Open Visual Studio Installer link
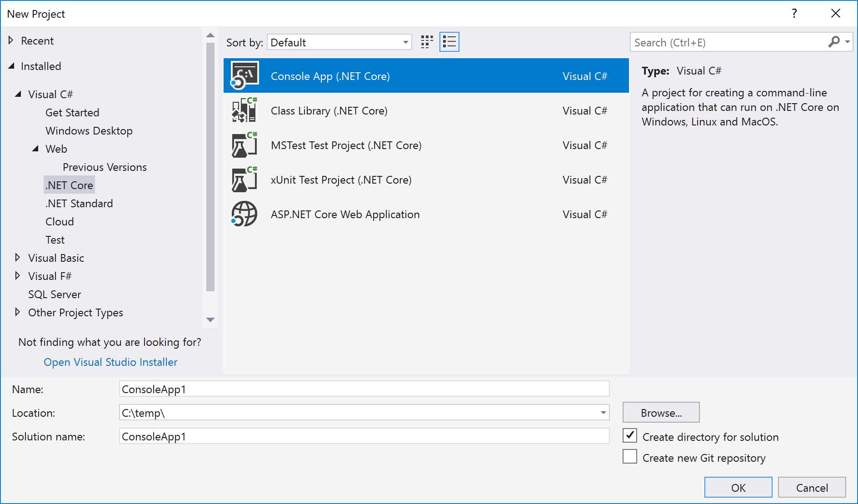Image resolution: width=858 pixels, height=504 pixels. click(x=110, y=362)
